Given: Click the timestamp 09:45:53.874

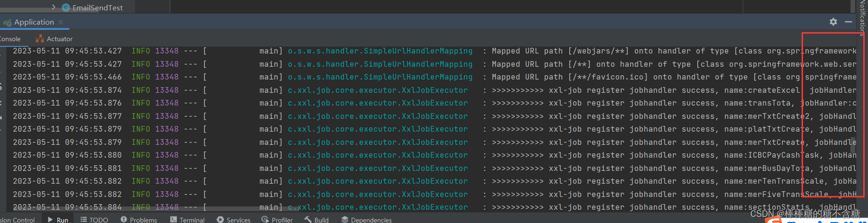Looking at the screenshot, I should (x=93, y=90).
